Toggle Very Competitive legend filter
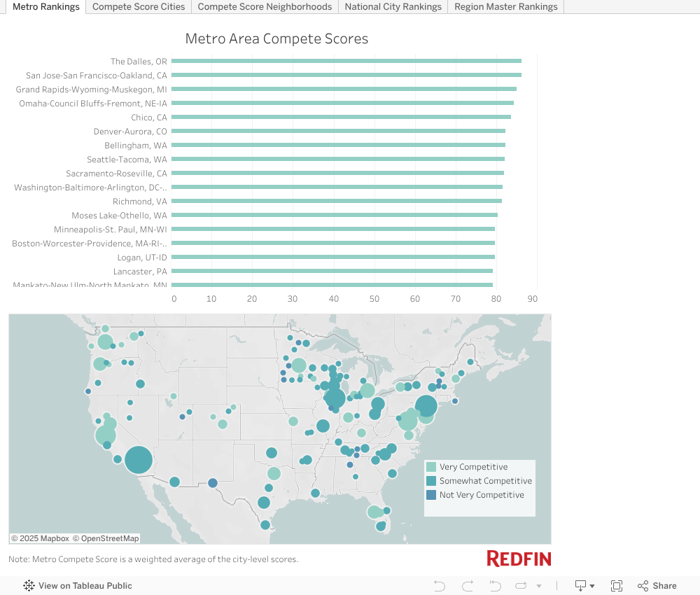The width and height of the screenshot is (700, 595). click(473, 467)
